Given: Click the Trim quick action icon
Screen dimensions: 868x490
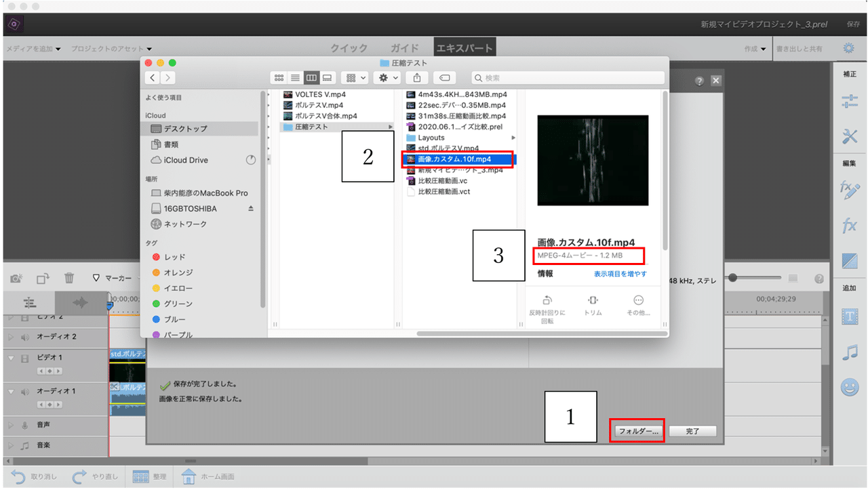Looking at the screenshot, I should coord(593,300).
